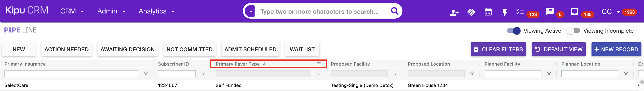The image size is (644, 91).
Task: Click the magnifying glass search icon
Action: 395,11
